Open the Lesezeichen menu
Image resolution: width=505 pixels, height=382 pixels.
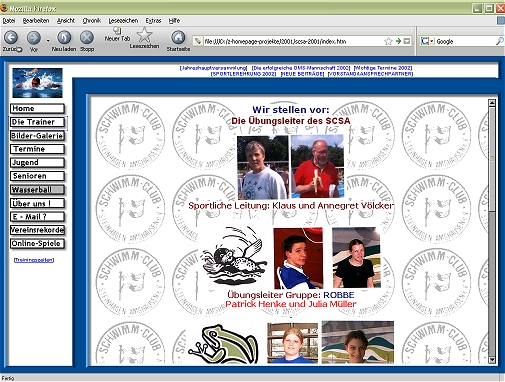[123, 21]
